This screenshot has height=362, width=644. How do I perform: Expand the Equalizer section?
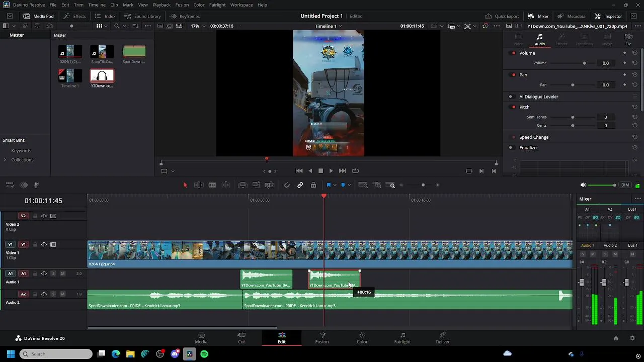(529, 148)
